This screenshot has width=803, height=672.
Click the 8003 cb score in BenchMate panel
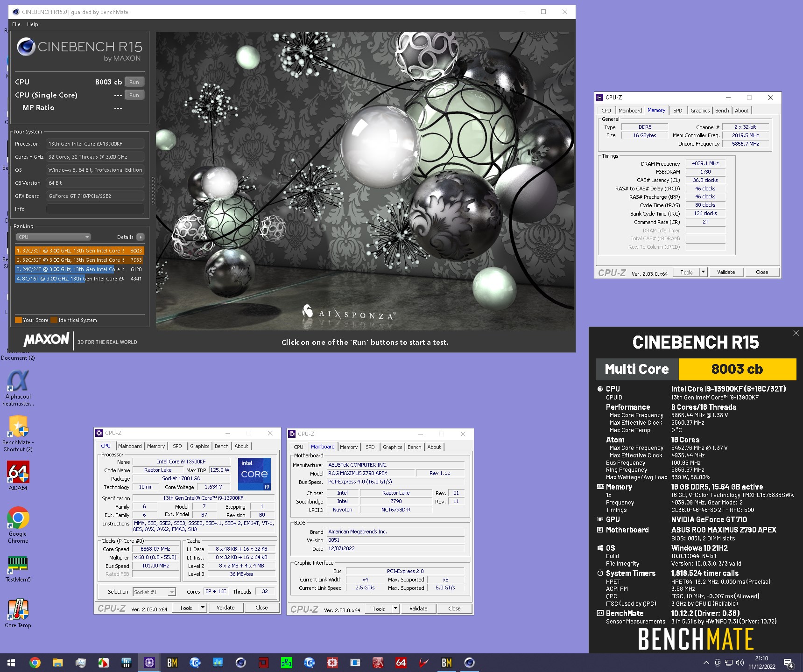pyautogui.click(x=737, y=369)
